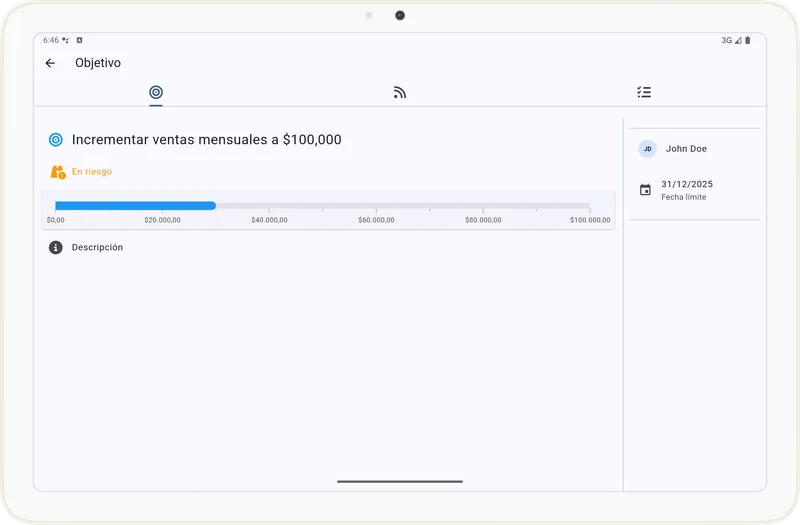800x525 pixels.
Task: Switch to the checklist tasks tab
Action: tap(644, 92)
